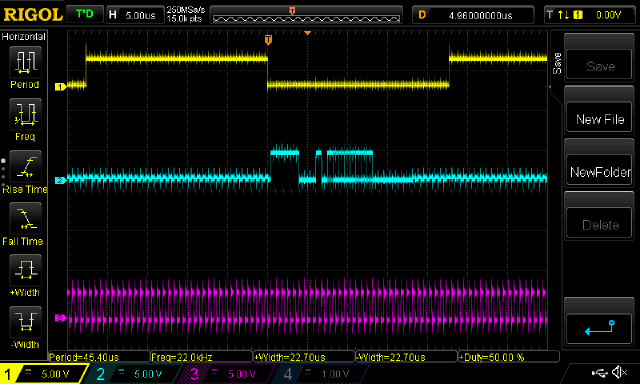Select the -Width measurement icon
Viewport: 640px width, 384px height.
pos(25,322)
